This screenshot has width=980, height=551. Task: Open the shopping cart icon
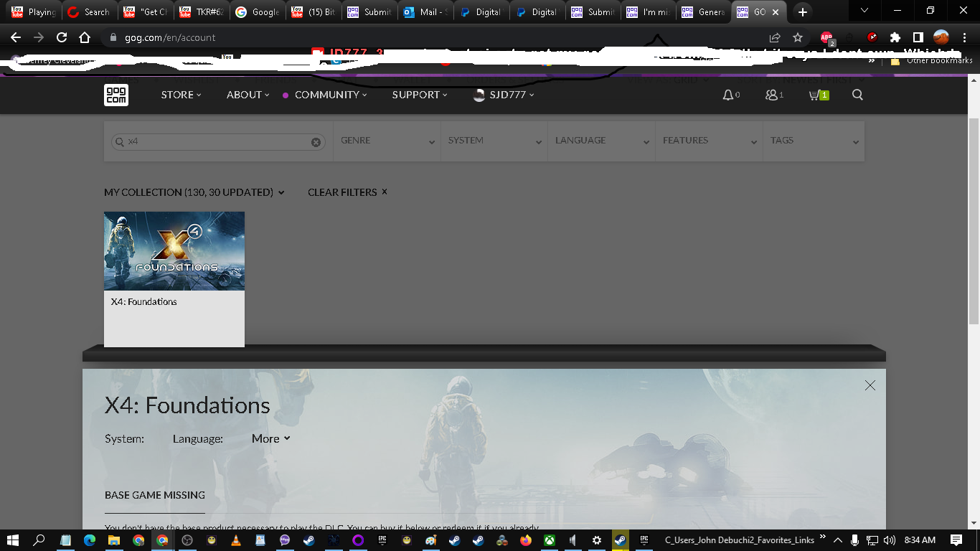[x=814, y=95]
